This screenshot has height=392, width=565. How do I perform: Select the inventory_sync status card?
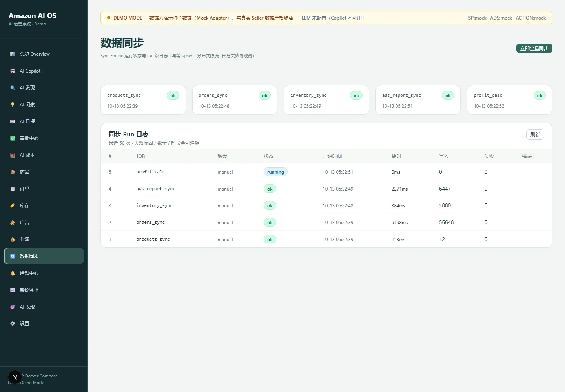pos(326,100)
